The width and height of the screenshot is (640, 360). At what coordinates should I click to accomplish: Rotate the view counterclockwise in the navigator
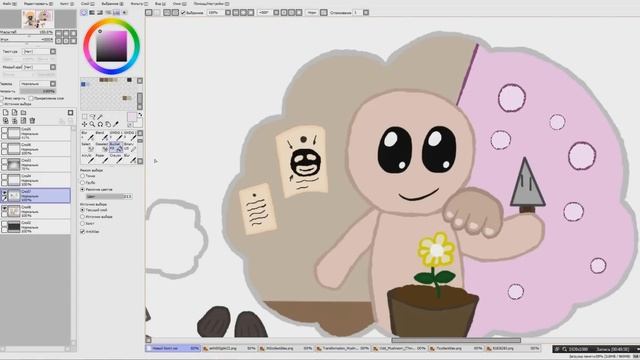tap(59, 40)
